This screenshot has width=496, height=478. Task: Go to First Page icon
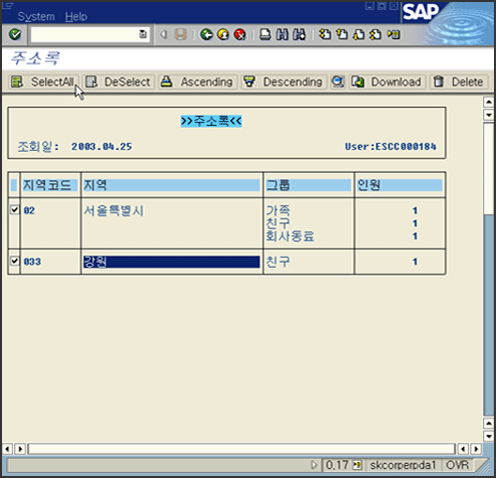pyautogui.click(x=325, y=34)
